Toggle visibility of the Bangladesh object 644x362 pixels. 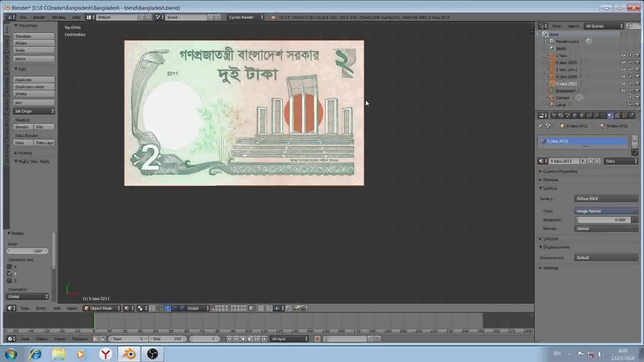[623, 90]
